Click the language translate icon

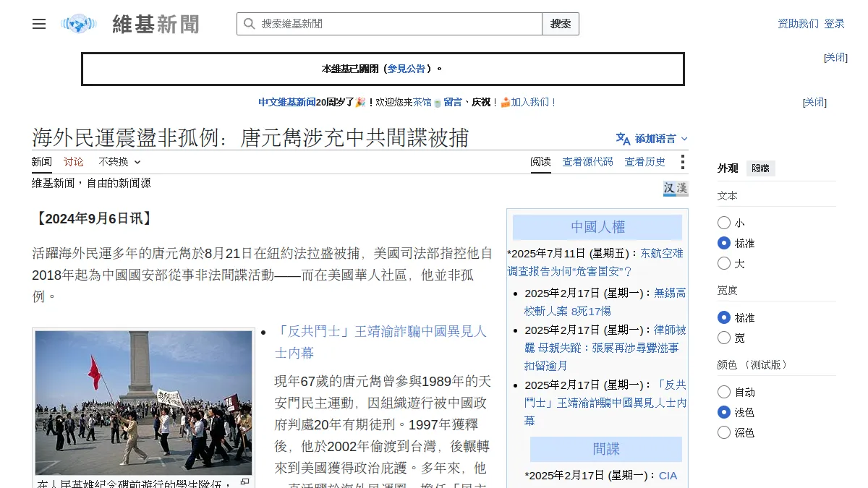623,138
